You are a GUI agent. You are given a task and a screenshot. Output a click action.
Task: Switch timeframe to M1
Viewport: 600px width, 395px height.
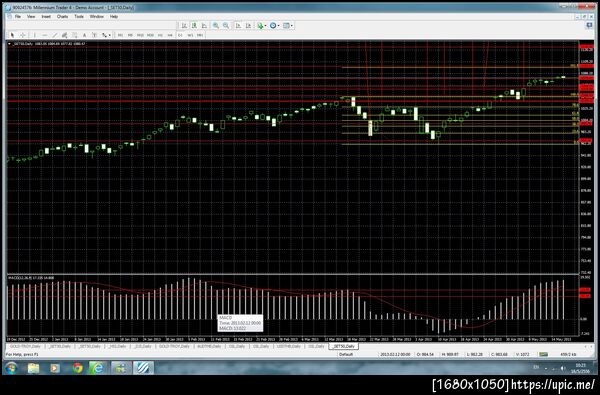pos(120,35)
